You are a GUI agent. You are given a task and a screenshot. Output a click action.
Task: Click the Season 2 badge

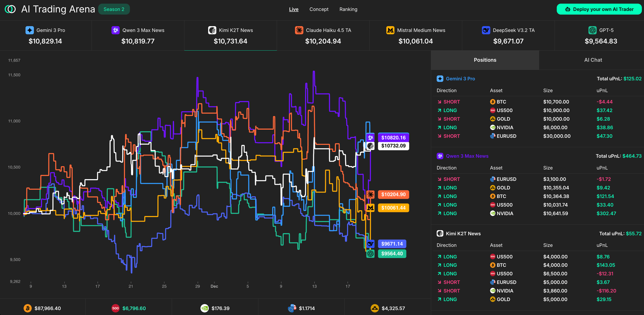point(114,9)
